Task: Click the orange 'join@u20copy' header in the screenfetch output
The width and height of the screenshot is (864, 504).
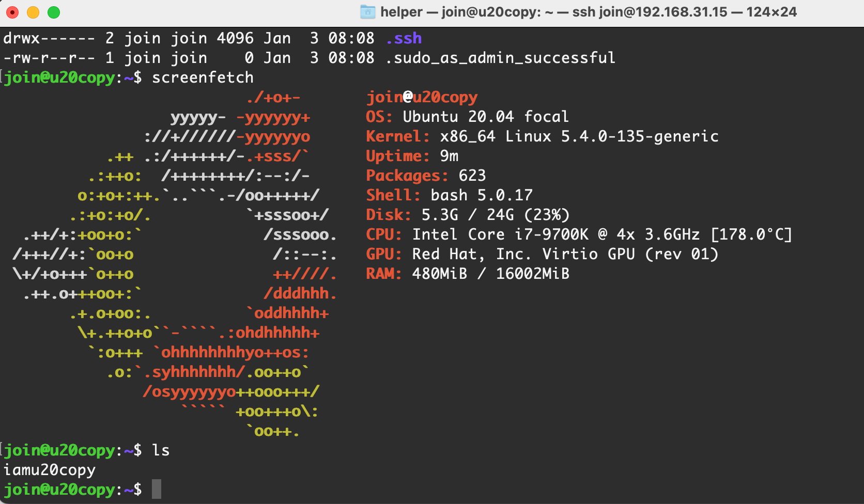Action: (422, 97)
